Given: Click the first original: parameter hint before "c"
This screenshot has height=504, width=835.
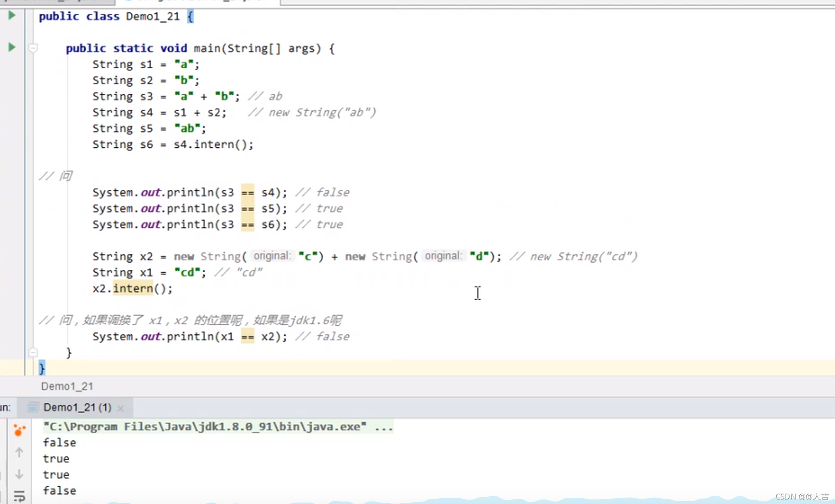Looking at the screenshot, I should click(x=272, y=256).
